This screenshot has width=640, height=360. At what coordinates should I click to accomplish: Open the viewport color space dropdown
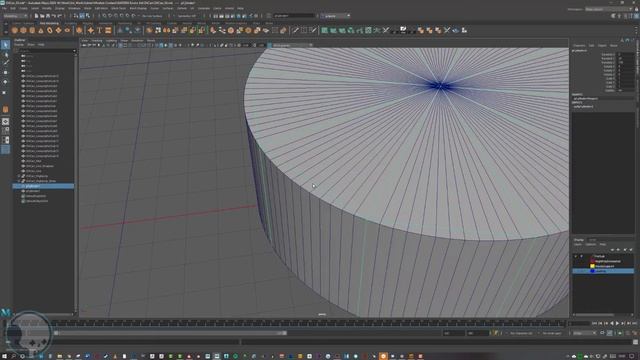(292, 45)
